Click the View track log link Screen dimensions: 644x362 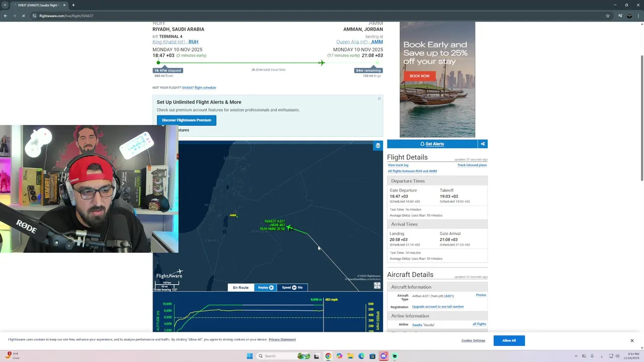click(398, 165)
